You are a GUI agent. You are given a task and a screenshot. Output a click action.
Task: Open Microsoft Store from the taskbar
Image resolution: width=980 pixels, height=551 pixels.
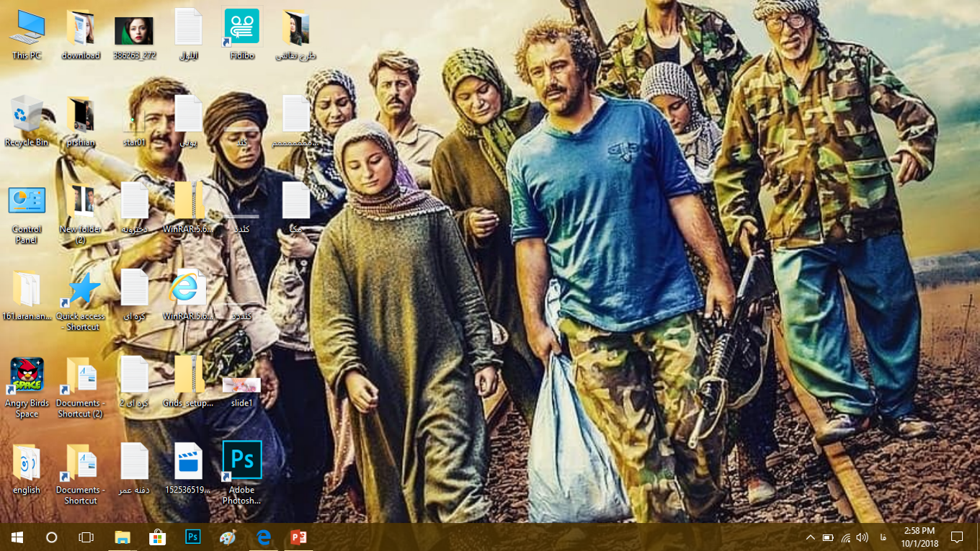[158, 537]
